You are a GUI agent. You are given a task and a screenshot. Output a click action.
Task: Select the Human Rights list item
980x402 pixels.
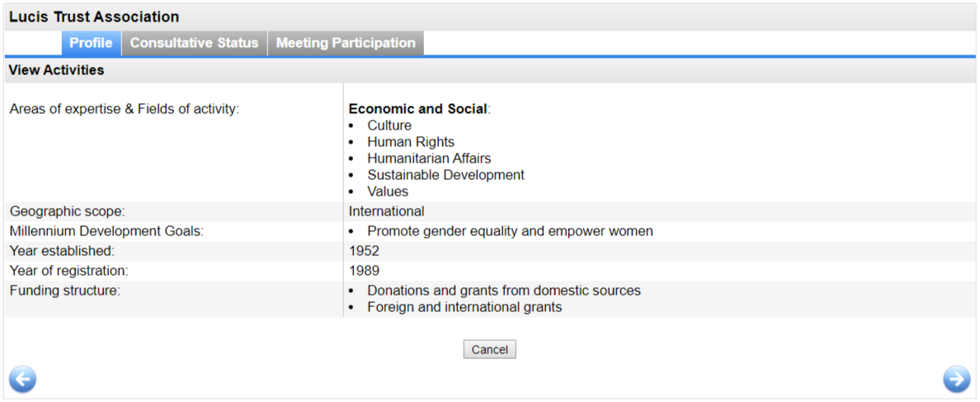coord(411,142)
